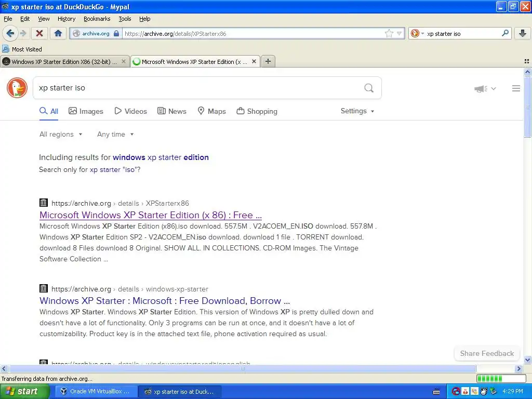Open the Edit menu

pos(25,19)
